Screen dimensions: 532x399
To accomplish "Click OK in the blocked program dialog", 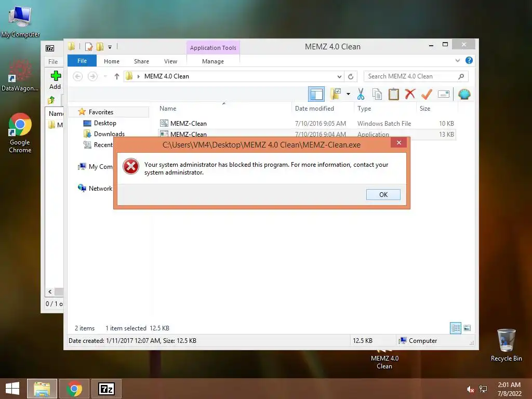I will coord(383,194).
